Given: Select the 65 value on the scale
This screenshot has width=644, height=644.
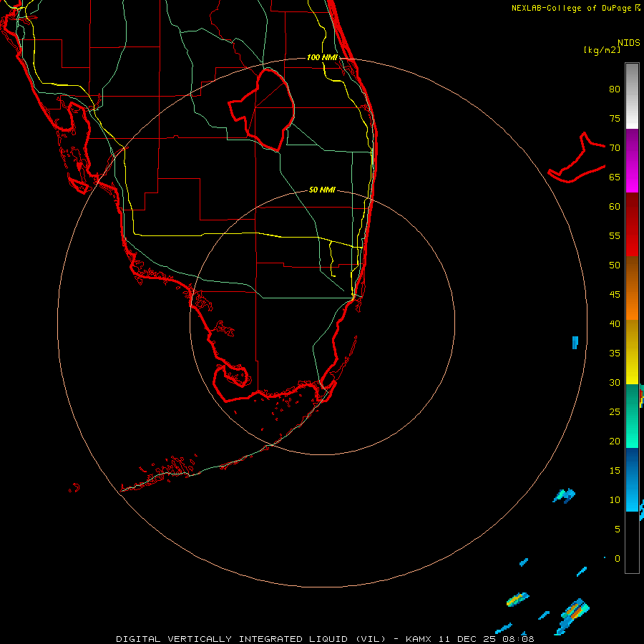Looking at the screenshot, I should 615,177.
